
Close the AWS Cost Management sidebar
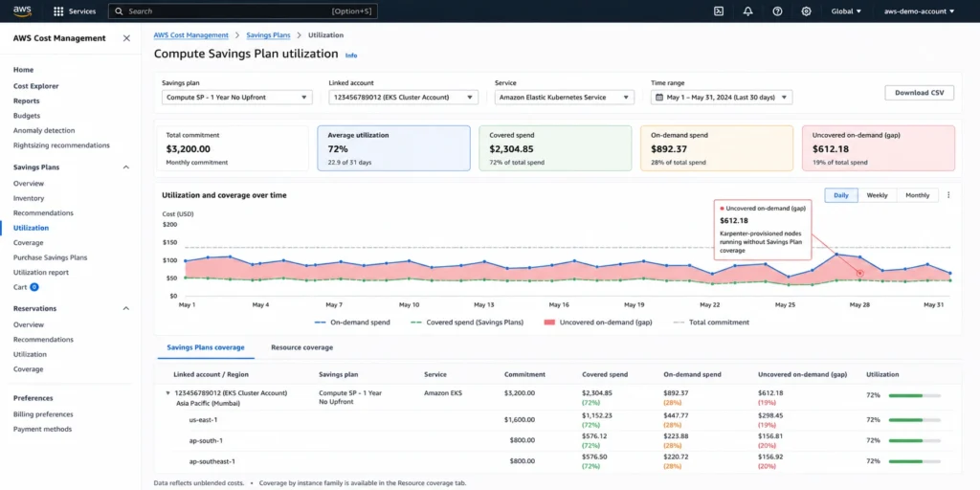coord(126,38)
